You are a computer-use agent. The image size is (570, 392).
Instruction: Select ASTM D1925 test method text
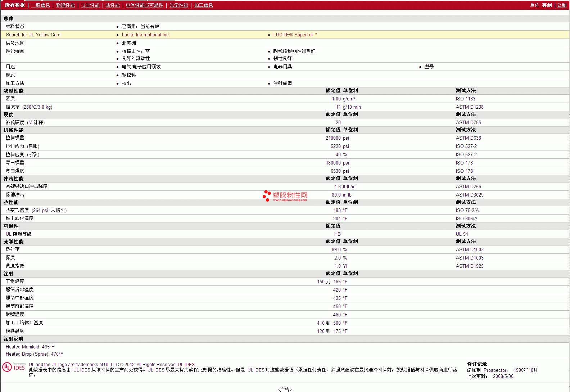click(470, 266)
